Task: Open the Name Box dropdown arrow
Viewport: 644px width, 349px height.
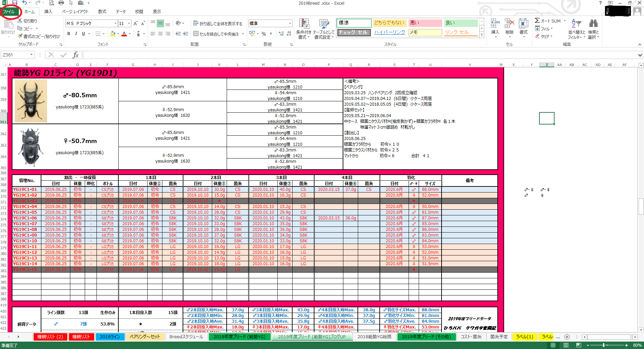Action: (x=32, y=55)
